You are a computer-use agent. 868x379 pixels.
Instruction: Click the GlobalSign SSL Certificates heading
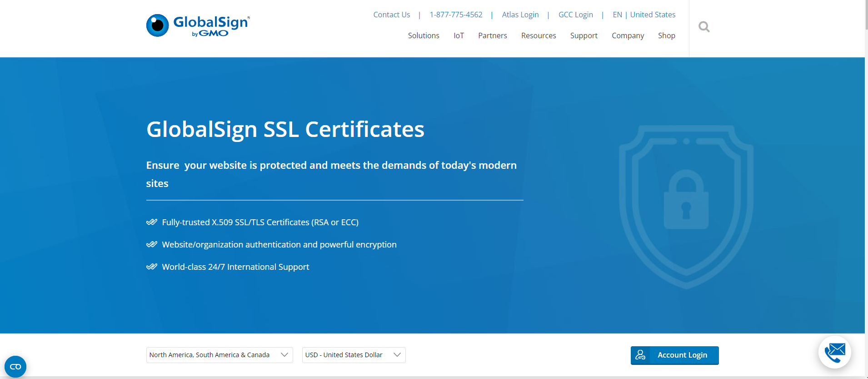pyautogui.click(x=285, y=129)
